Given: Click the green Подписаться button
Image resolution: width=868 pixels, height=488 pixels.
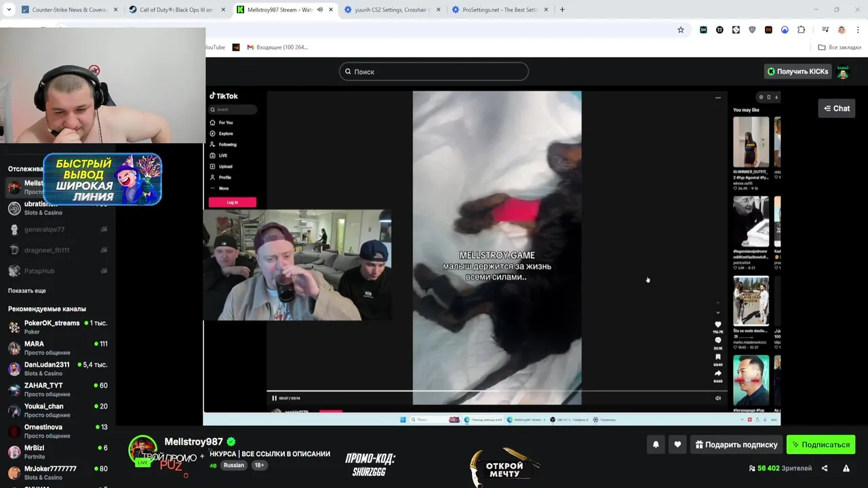Looking at the screenshot, I should 821,445.
